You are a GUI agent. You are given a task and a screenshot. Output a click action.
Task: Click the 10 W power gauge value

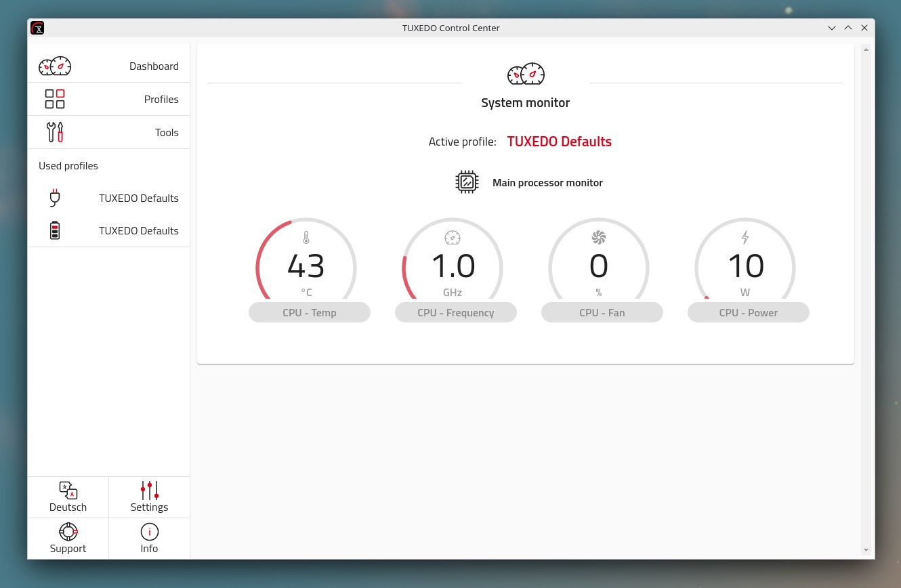click(x=746, y=266)
